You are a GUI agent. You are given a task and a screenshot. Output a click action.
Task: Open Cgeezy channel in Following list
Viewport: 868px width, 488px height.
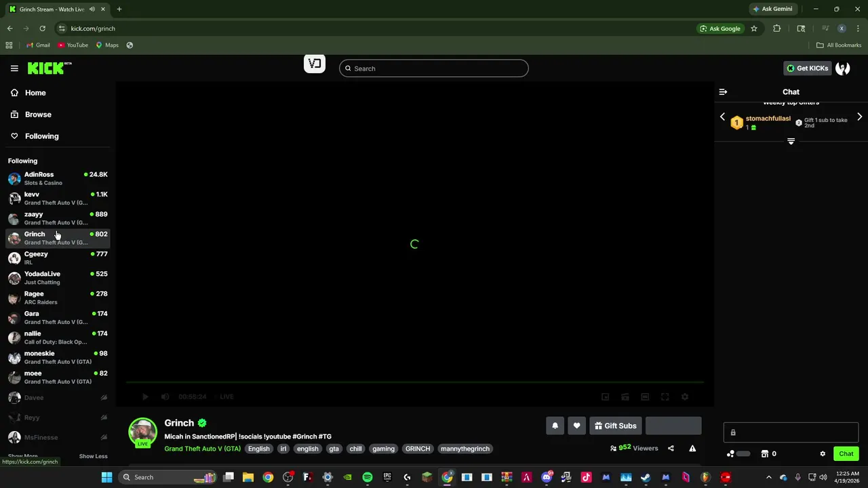[x=57, y=258]
